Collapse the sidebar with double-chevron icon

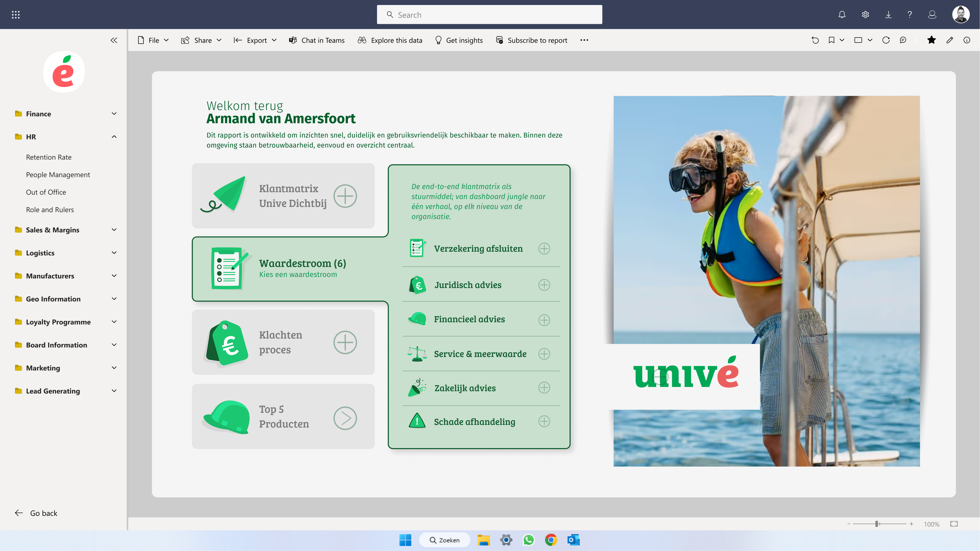tap(114, 40)
